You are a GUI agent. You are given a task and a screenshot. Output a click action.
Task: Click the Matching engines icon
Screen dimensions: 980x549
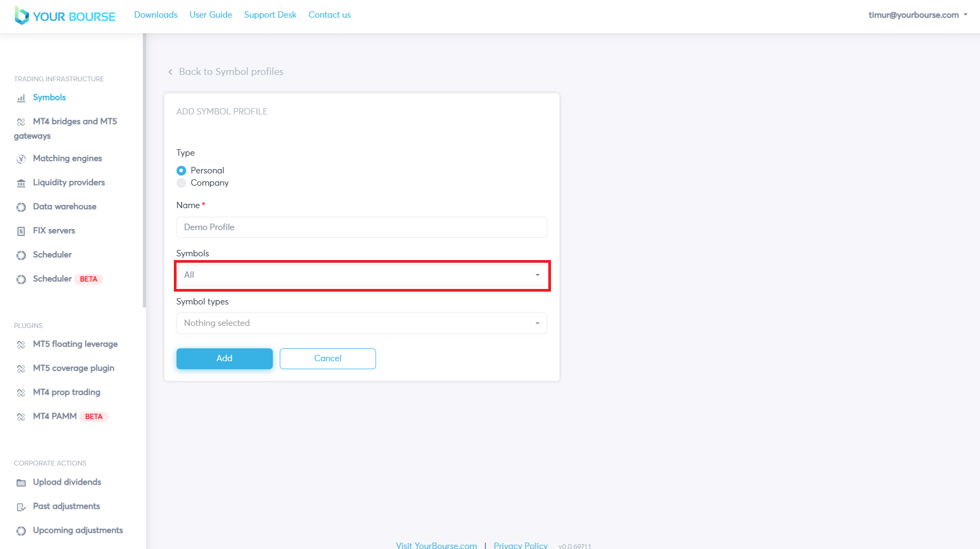[x=21, y=159]
